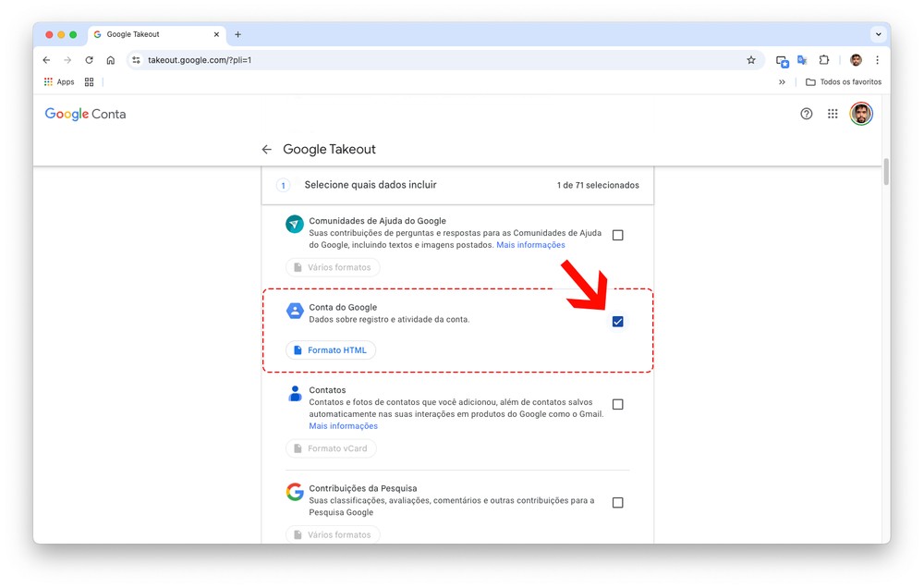Bookmark page with the star icon
924x588 pixels.
pos(751,60)
